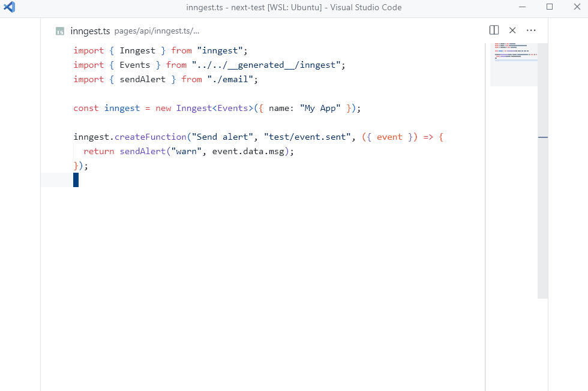Image resolution: width=588 pixels, height=391 pixels.
Task: Click the return keyword
Action: click(98, 151)
